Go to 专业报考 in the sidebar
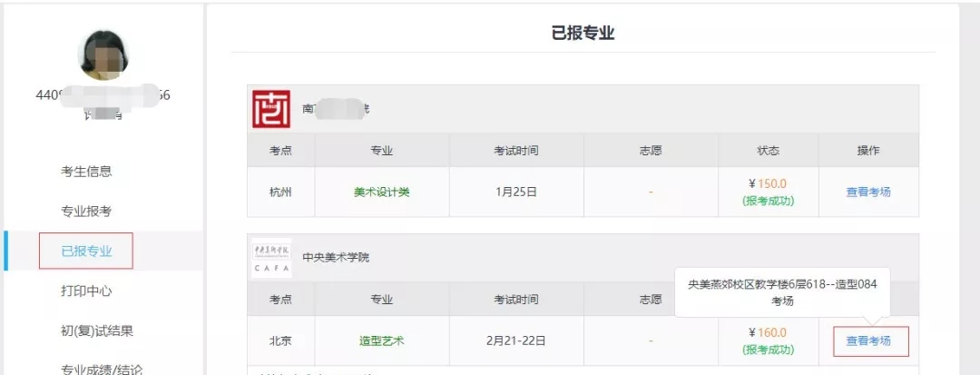This screenshot has height=375, width=980. (x=86, y=212)
